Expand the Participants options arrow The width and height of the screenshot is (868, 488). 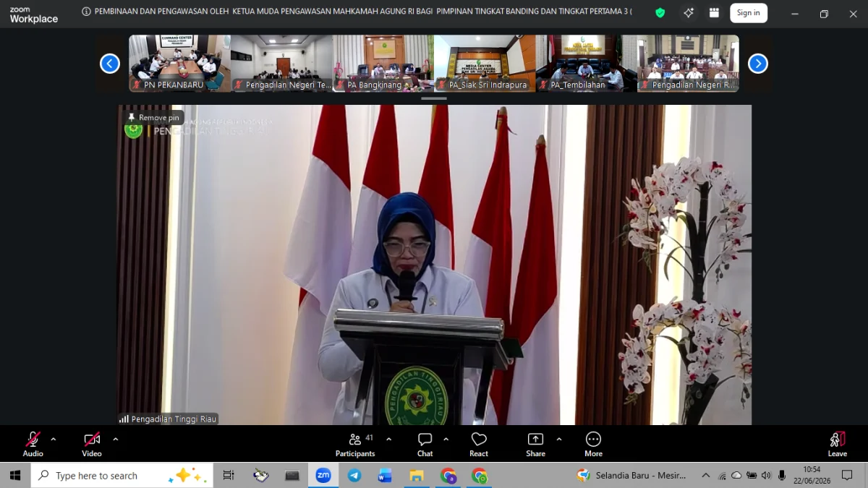(388, 439)
